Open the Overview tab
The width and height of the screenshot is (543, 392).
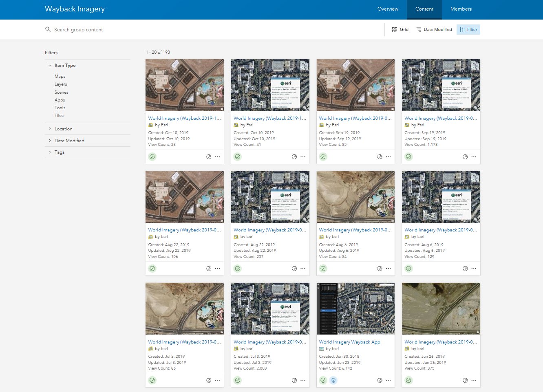click(x=388, y=9)
